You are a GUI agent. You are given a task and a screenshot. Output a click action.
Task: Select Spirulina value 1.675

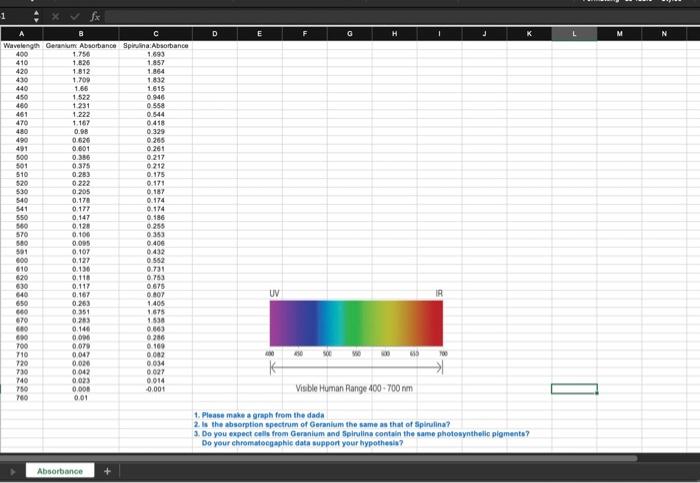tap(156, 312)
